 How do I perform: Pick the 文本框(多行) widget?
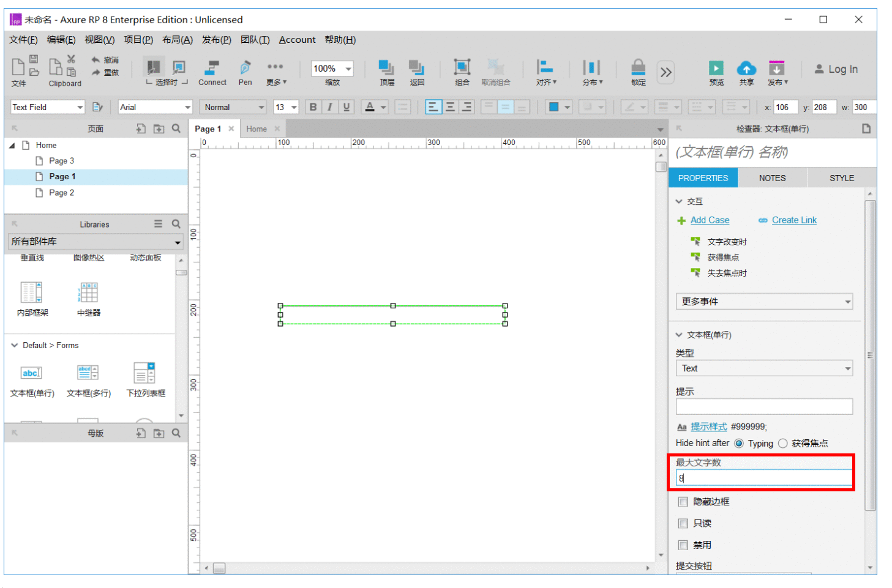(x=88, y=380)
